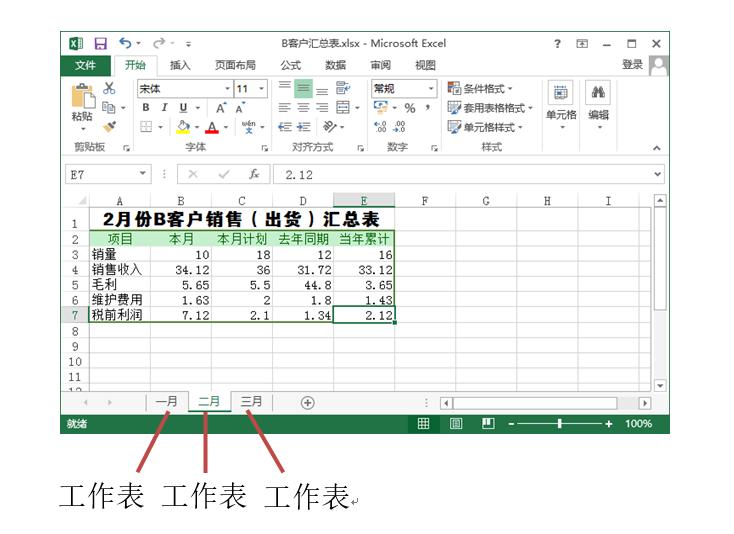This screenshot has width=734, height=534.
Task: Switch to the 数据 ribbon tab
Action: pos(336,65)
